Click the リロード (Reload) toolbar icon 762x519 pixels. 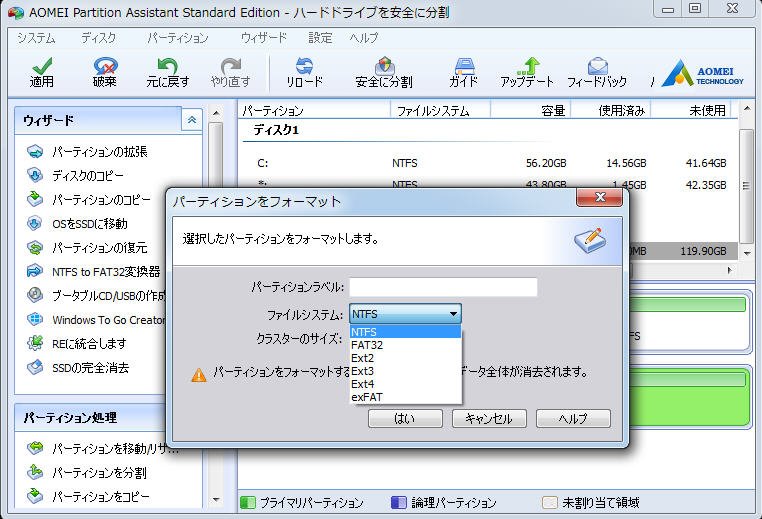point(304,73)
